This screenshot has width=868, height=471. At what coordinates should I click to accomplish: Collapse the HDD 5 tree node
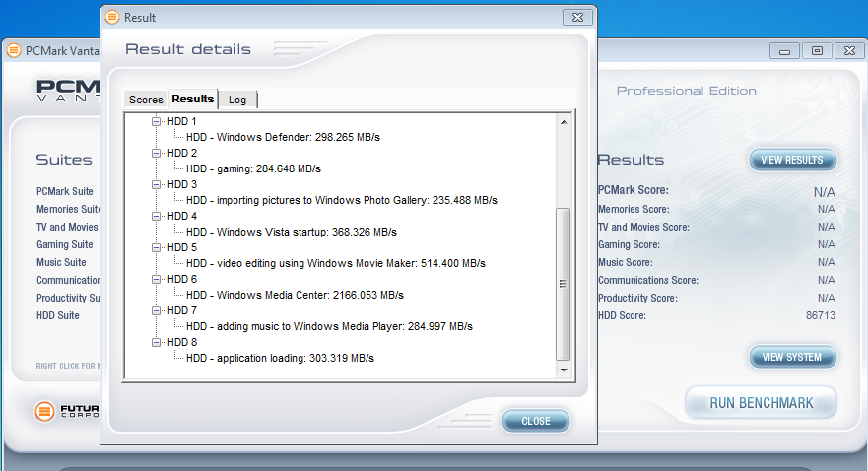click(x=156, y=247)
